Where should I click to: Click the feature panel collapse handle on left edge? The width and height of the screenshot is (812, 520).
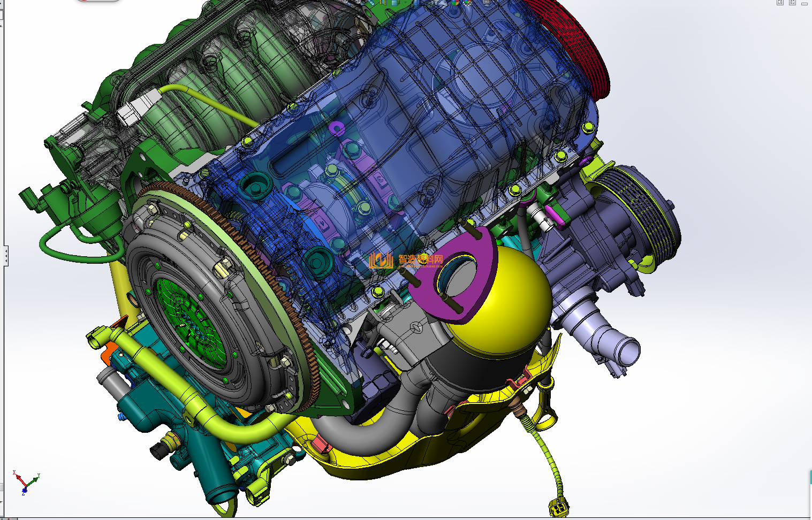coord(6,256)
